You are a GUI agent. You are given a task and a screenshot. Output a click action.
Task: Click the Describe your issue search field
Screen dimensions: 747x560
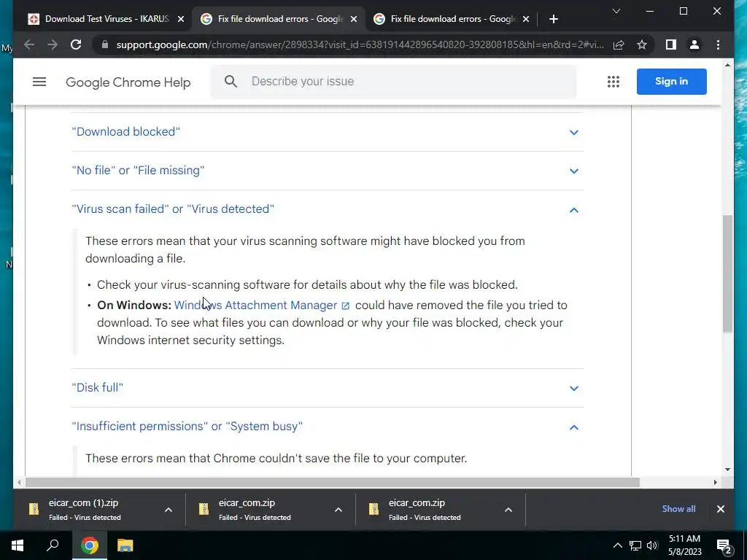pos(393,82)
